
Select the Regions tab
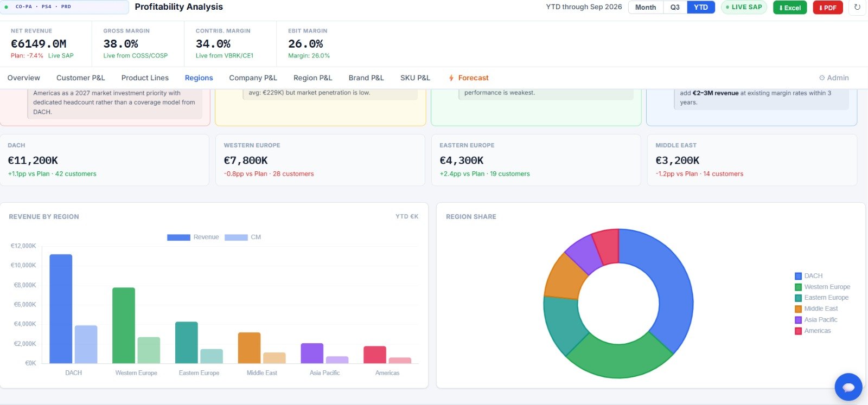coord(199,78)
